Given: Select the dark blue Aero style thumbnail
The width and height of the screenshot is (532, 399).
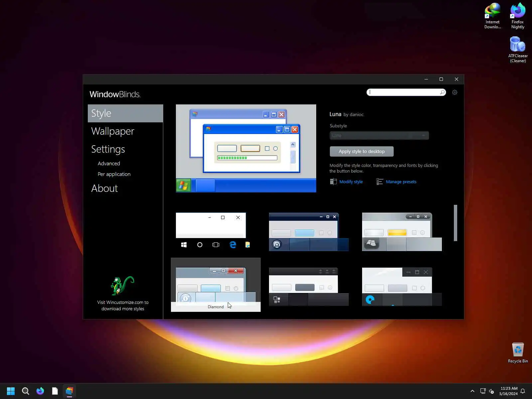Looking at the screenshot, I should tap(309, 232).
